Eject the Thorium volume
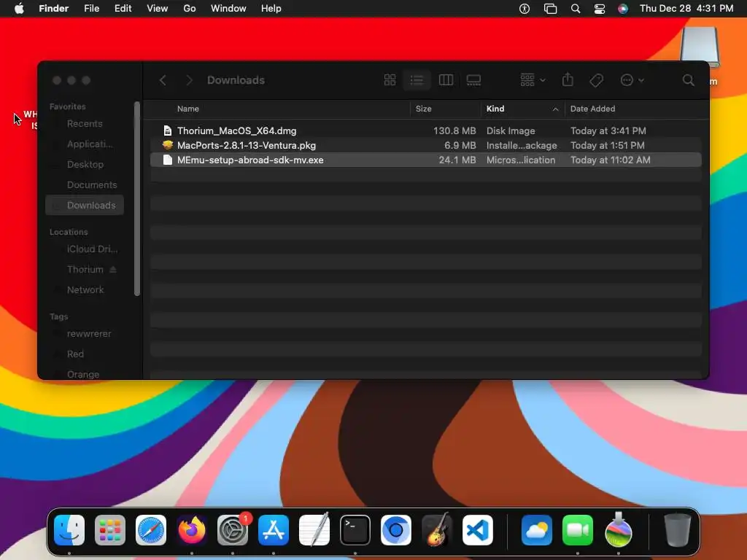The width and height of the screenshot is (747, 560). tap(113, 270)
